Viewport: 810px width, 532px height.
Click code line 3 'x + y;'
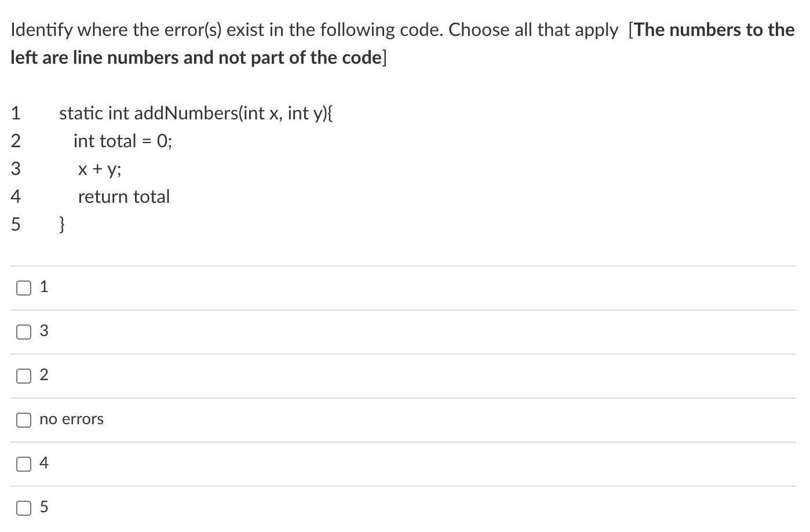[98, 169]
